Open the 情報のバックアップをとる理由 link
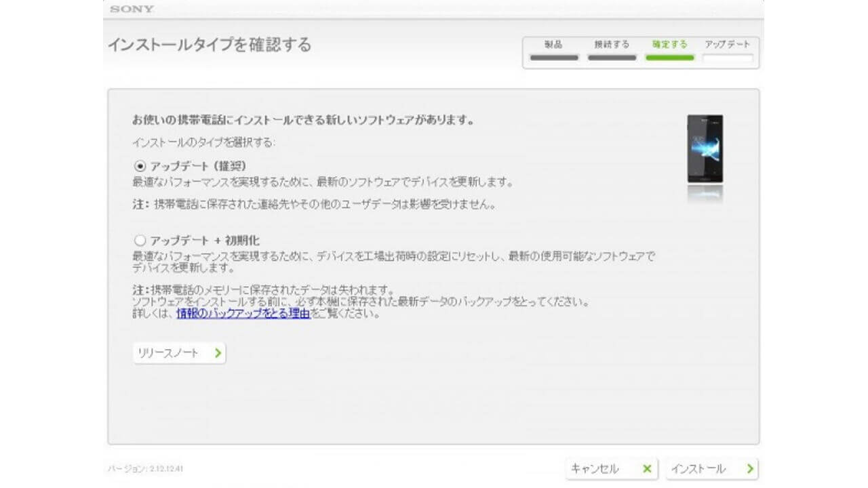This screenshot has height=488, width=868. point(243,314)
